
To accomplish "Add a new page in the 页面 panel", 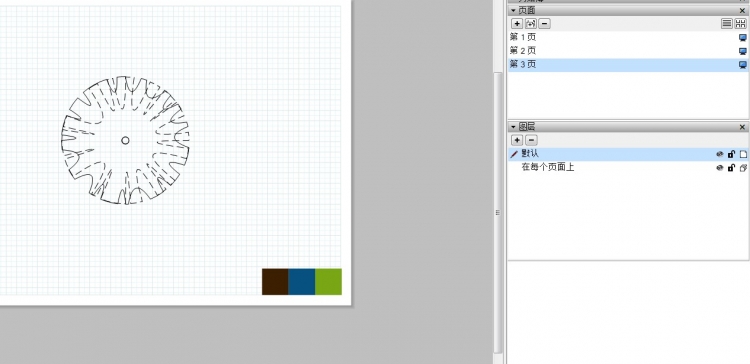I will 517,23.
